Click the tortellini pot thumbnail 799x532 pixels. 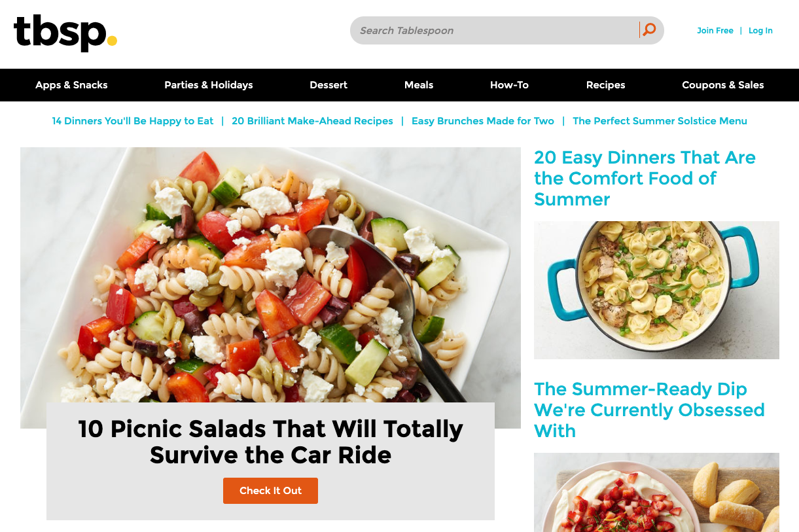(x=656, y=290)
